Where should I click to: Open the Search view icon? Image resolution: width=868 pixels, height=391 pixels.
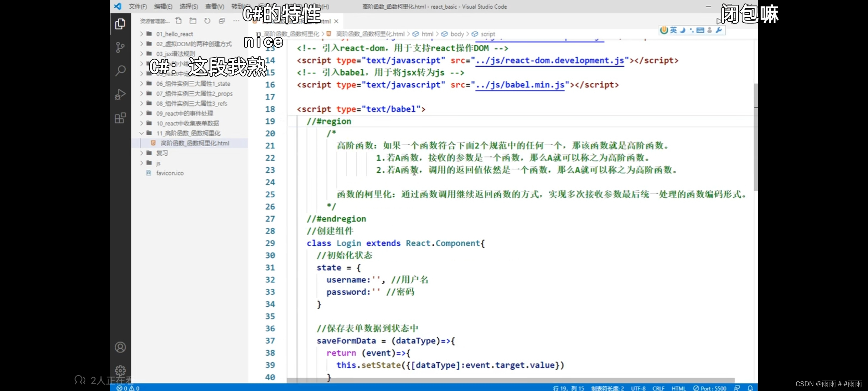click(x=120, y=70)
